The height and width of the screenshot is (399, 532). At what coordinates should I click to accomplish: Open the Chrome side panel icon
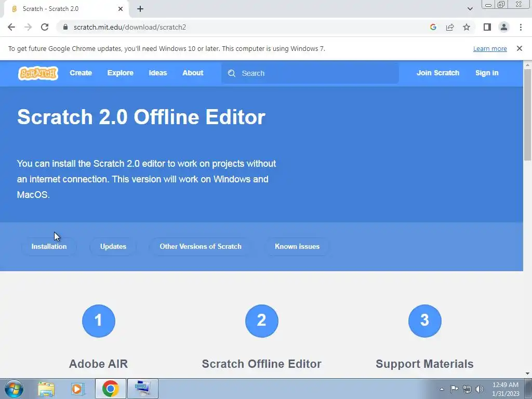487,27
